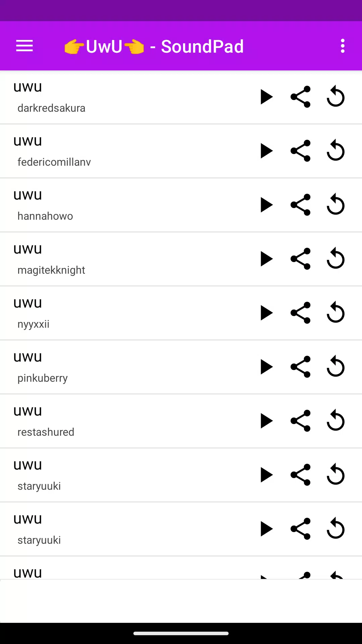
Task: Share the federicomillanv sound clip
Action: [301, 151]
